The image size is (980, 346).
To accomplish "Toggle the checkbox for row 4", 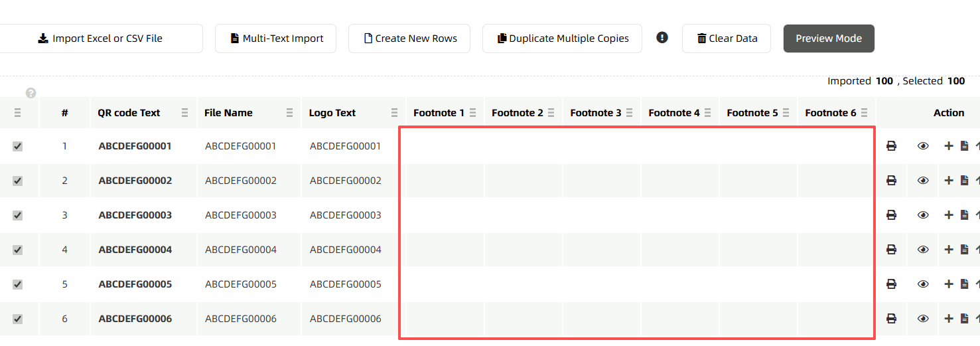I will (18, 250).
